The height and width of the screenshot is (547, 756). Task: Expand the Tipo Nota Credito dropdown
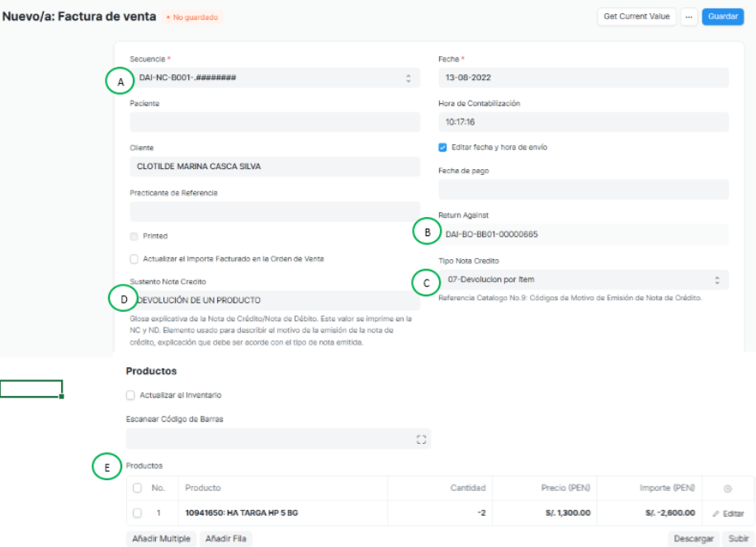pos(583,281)
